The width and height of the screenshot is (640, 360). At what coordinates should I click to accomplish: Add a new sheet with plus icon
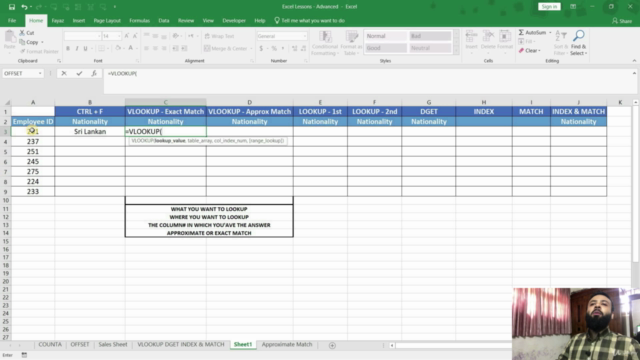click(x=332, y=345)
